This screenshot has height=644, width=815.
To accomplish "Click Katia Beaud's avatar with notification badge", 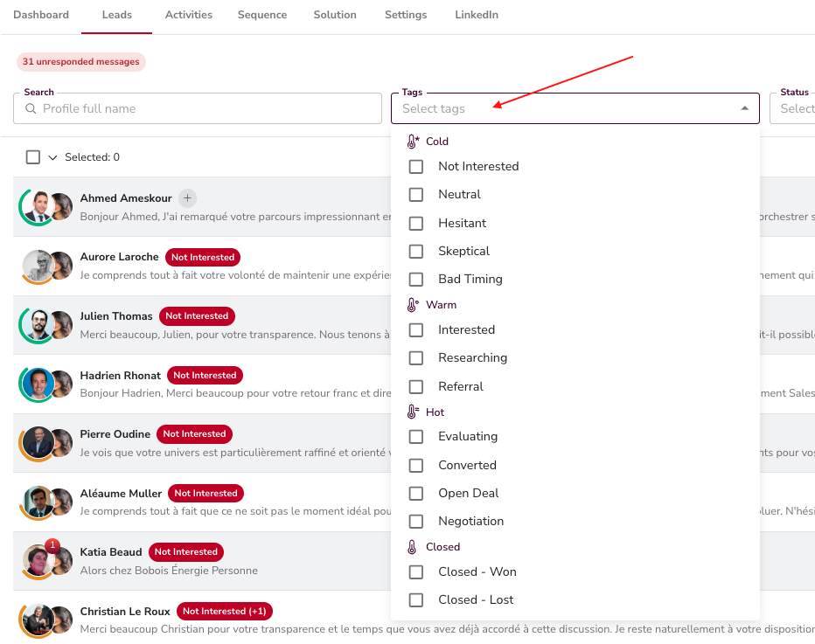I will point(38,560).
